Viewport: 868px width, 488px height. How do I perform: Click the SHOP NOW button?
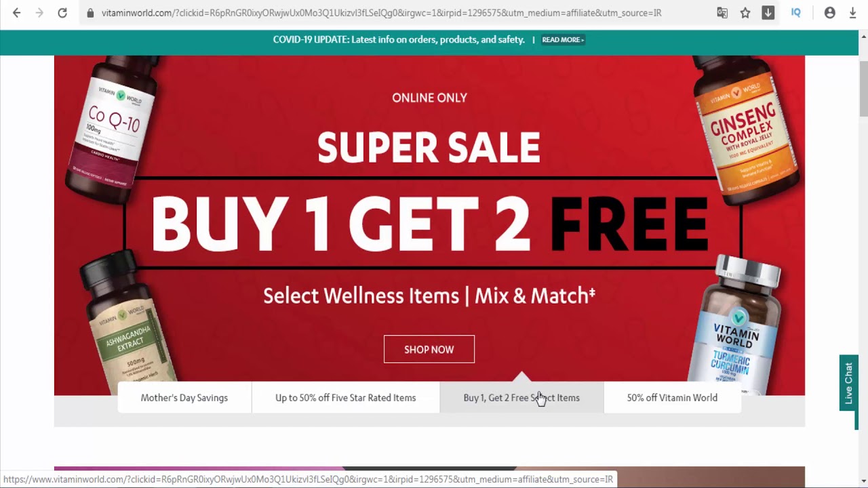(429, 349)
